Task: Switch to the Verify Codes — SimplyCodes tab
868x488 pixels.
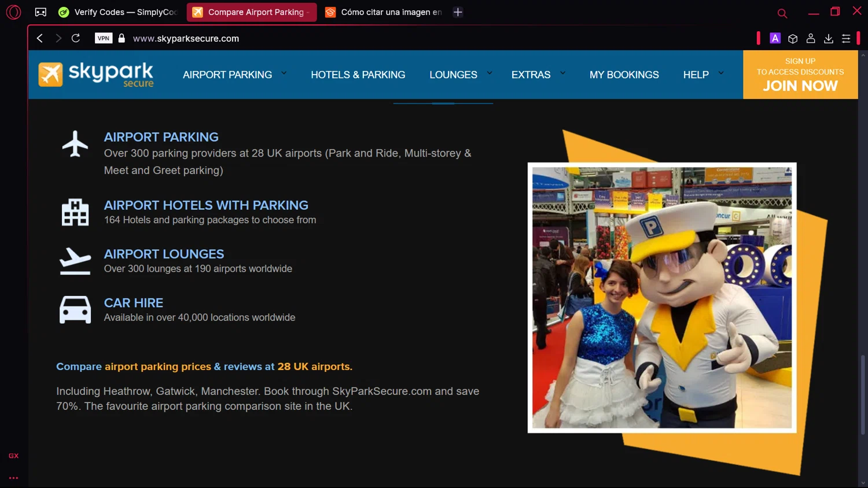Action: (x=118, y=12)
